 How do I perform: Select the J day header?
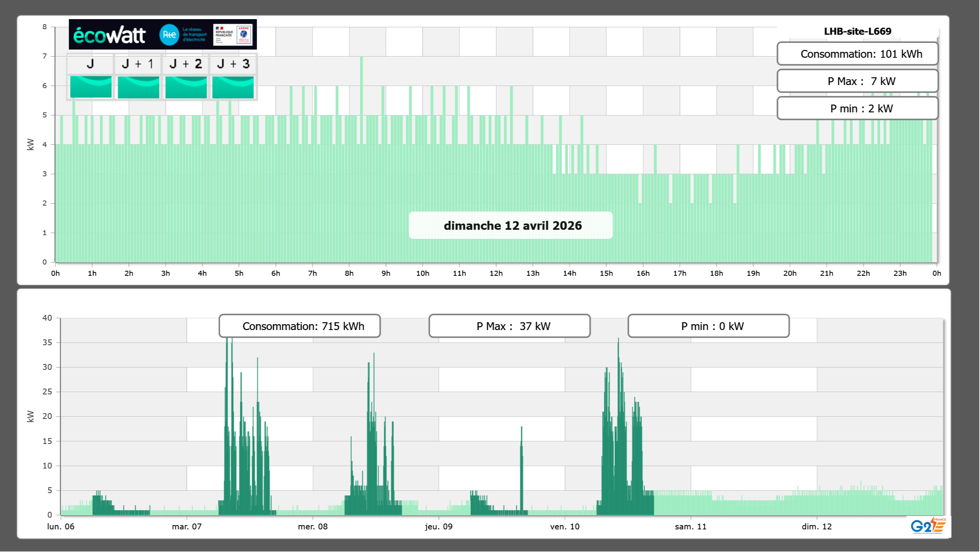(90, 64)
